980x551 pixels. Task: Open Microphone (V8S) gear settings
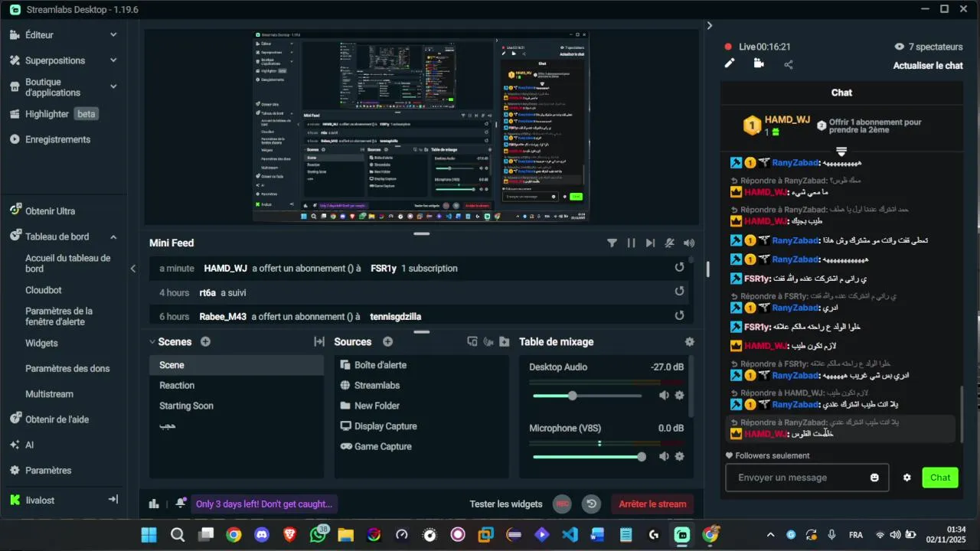(x=679, y=456)
